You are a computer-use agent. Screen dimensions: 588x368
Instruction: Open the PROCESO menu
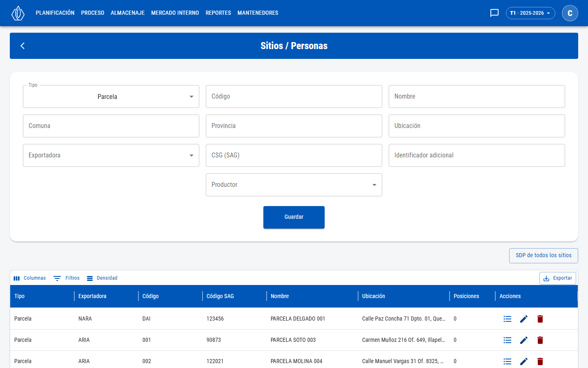pyautogui.click(x=93, y=13)
